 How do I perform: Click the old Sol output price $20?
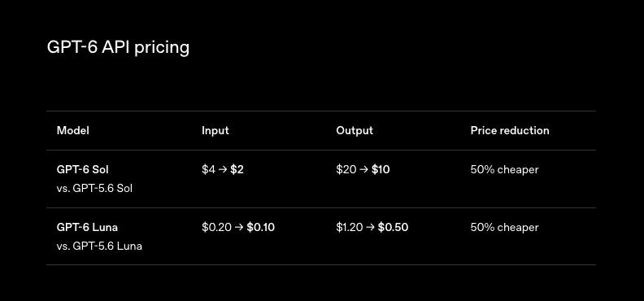click(346, 169)
